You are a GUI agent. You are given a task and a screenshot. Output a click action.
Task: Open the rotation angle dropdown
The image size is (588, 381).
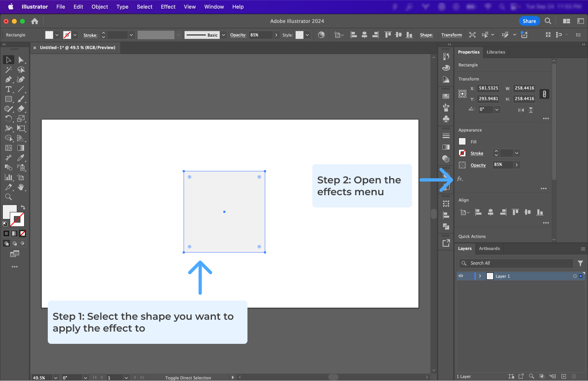pyautogui.click(x=497, y=109)
